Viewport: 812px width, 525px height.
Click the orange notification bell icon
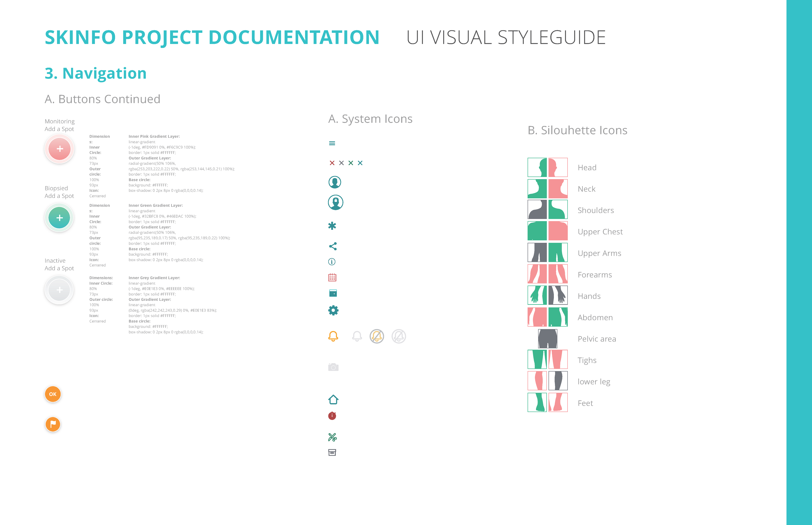tap(333, 336)
